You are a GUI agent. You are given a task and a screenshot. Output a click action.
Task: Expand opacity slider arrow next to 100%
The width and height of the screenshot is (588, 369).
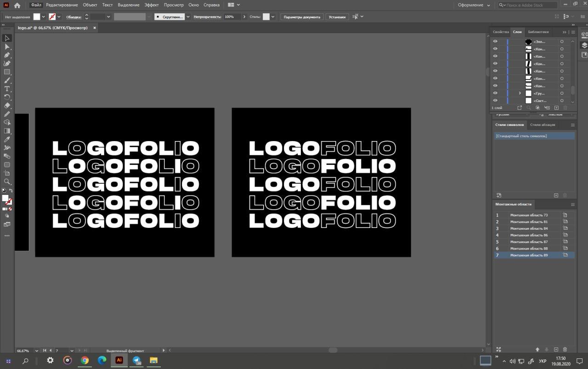point(244,17)
